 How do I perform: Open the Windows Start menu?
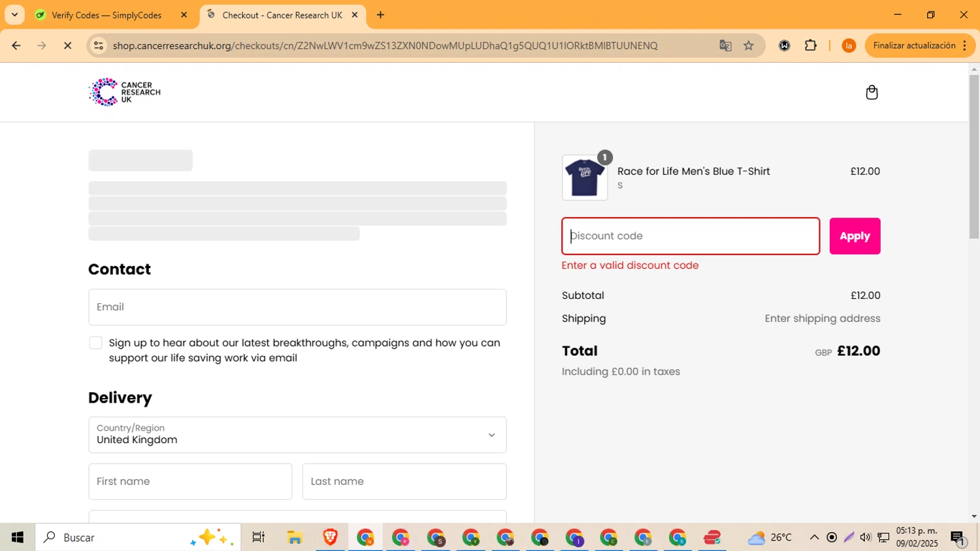tap(18, 537)
